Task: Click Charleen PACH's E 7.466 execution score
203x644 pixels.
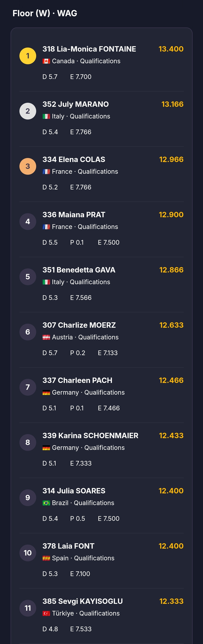Action: (x=109, y=408)
